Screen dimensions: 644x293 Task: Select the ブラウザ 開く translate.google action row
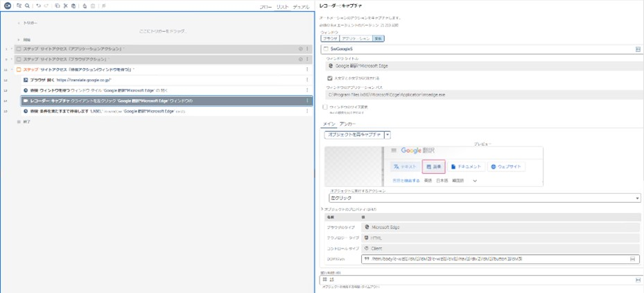click(x=69, y=80)
